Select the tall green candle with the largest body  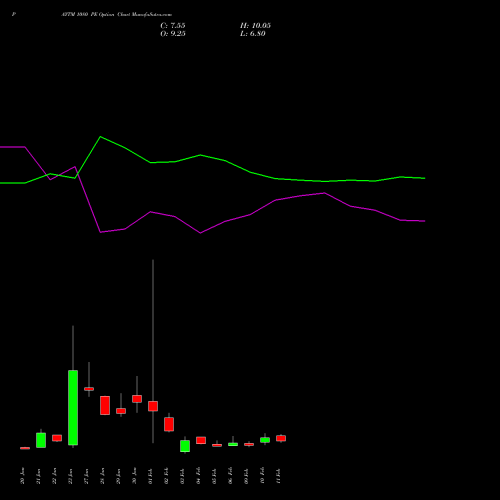(73, 407)
